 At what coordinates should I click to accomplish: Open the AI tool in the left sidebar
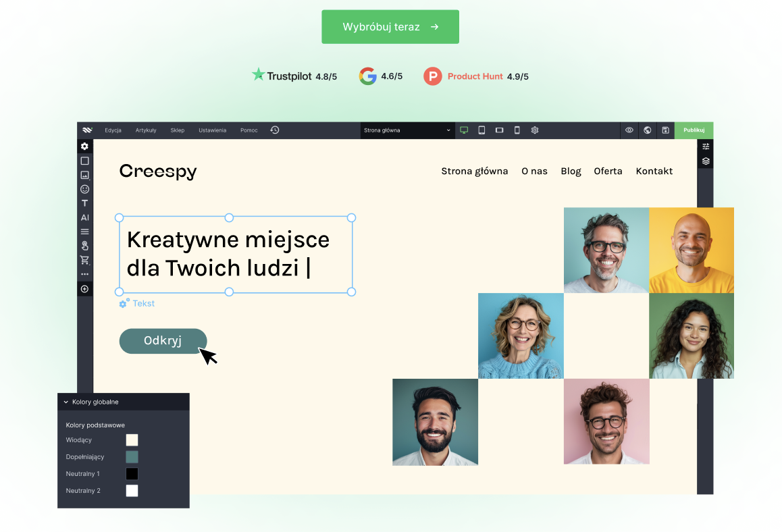coord(84,217)
